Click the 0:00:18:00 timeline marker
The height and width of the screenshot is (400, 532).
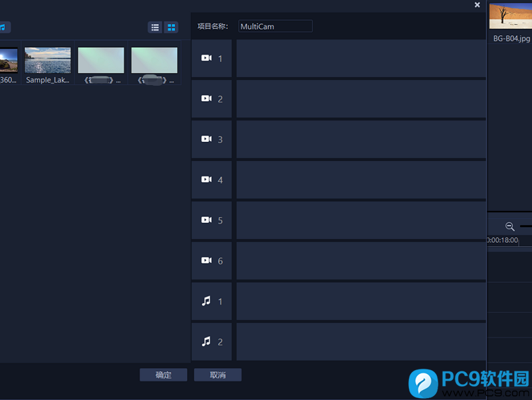tap(503, 240)
